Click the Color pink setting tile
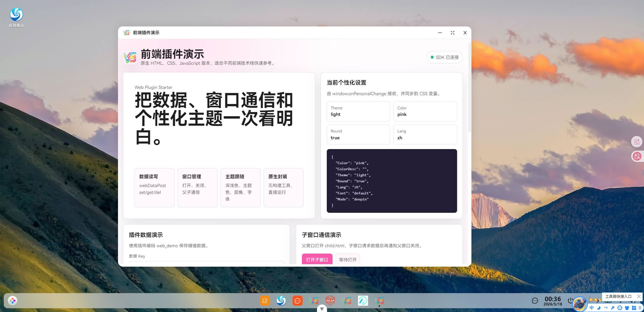Viewport: 644px width, 312px height. point(425,111)
